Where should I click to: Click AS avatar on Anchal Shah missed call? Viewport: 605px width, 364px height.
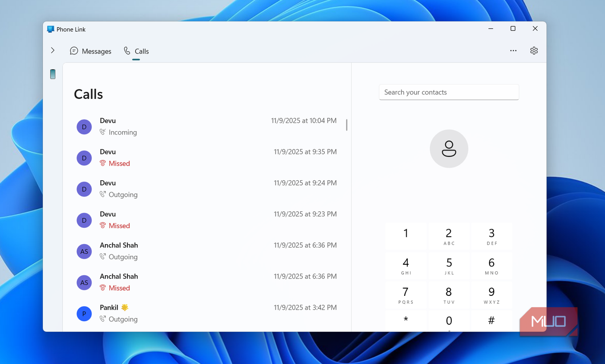click(84, 282)
